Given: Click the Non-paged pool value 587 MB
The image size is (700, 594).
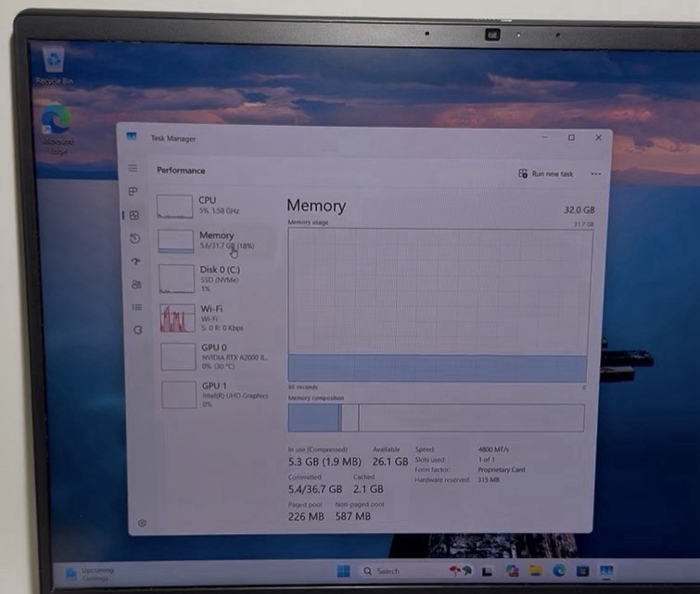Looking at the screenshot, I should (353, 516).
